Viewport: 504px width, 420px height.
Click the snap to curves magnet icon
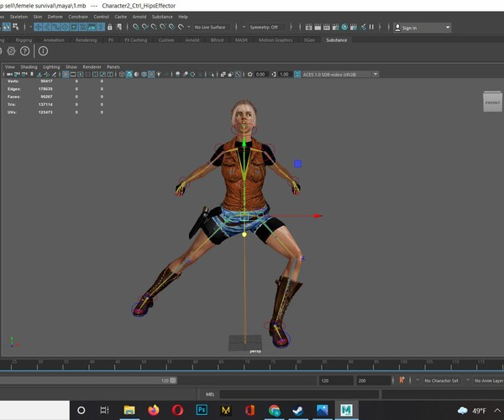point(145,27)
